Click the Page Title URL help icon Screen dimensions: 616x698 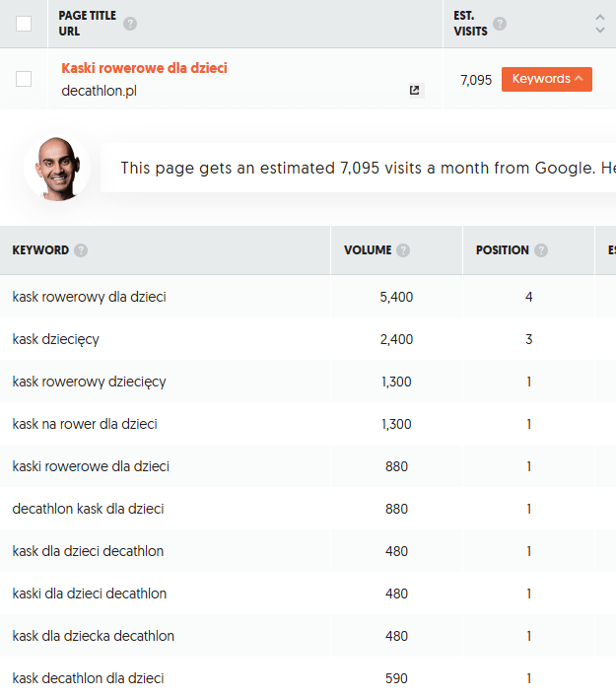click(130, 24)
